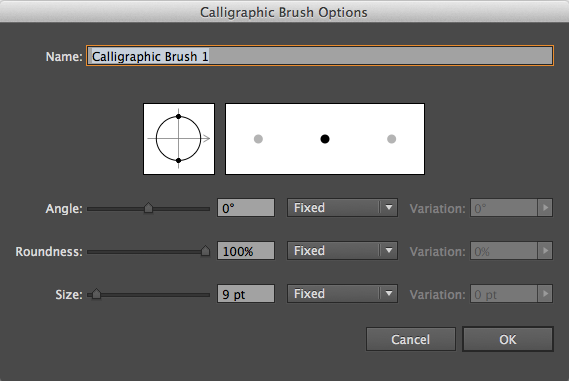Click the Angle slider handle
This screenshot has width=569, height=381.
click(x=148, y=208)
